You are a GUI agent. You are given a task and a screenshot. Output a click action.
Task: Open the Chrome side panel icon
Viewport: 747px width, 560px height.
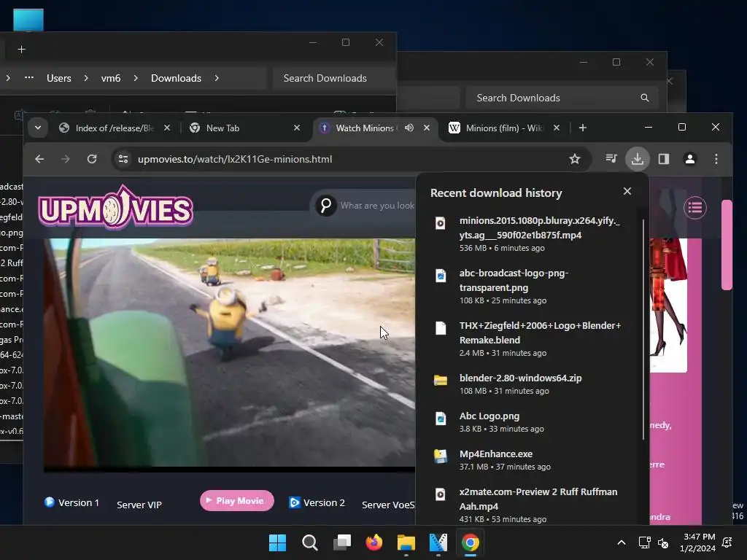[664, 159]
